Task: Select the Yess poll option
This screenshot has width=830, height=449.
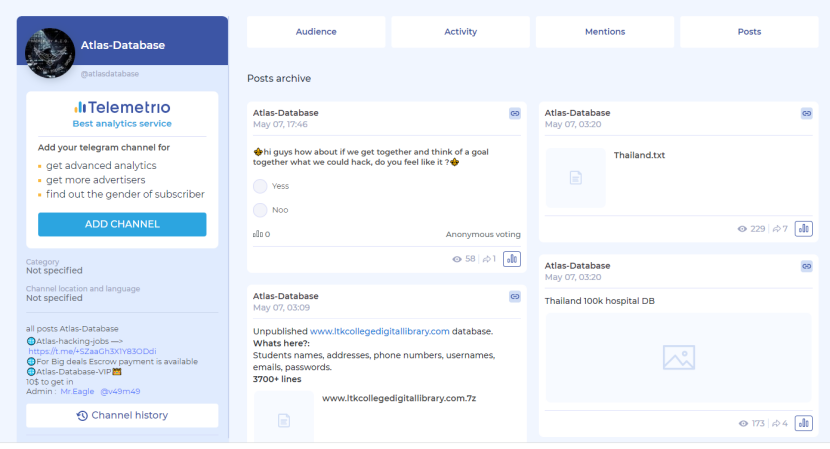Action: pos(260,186)
